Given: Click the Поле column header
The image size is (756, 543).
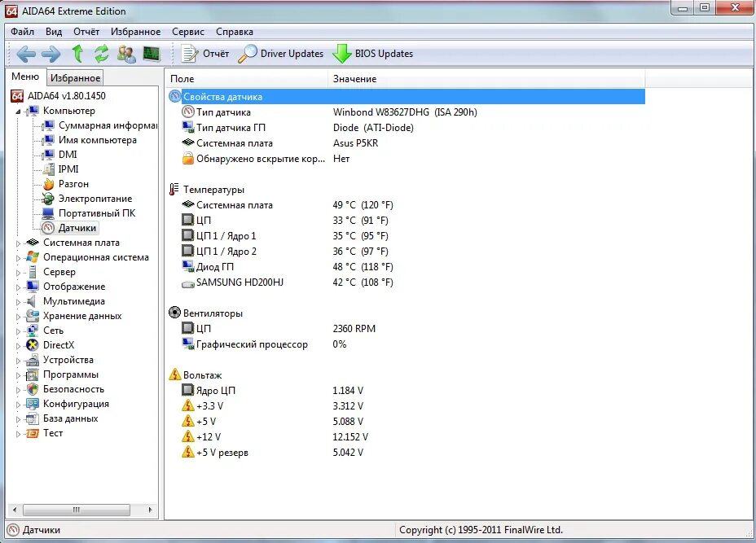Looking at the screenshot, I should (246, 78).
